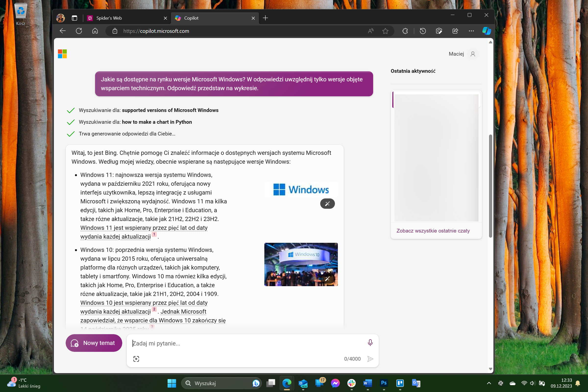Share this page
Viewport: 588px width, 392px height.
point(455,31)
